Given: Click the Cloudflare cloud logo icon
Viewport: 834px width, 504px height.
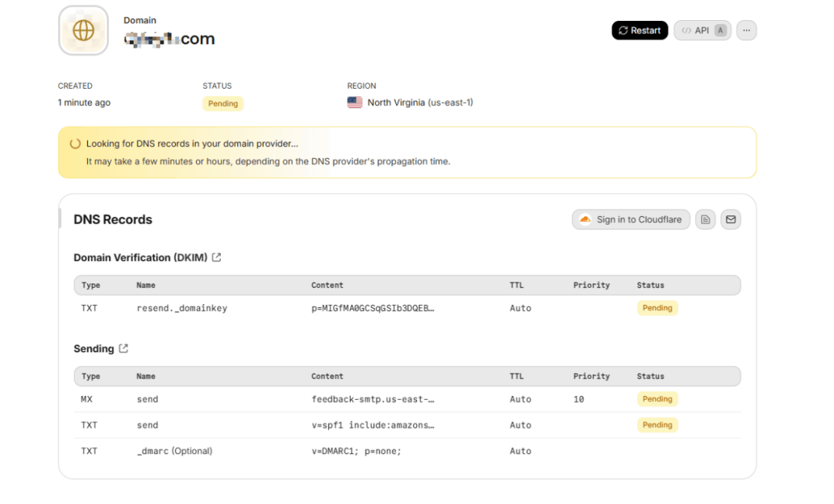Looking at the screenshot, I should (585, 219).
